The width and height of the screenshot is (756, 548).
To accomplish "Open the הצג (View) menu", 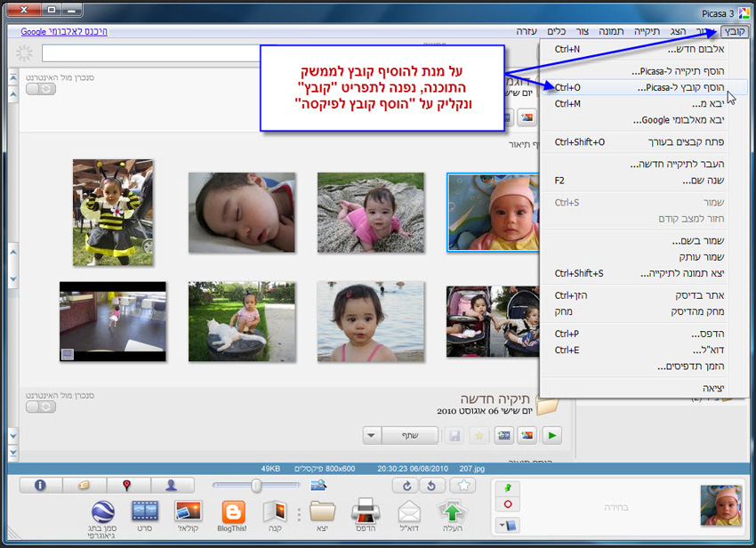I will click(678, 31).
